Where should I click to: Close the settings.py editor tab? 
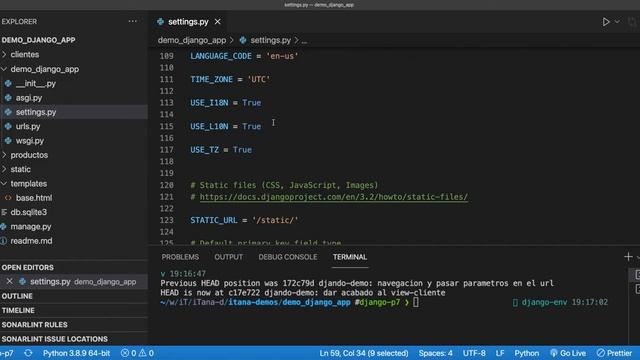[218, 22]
